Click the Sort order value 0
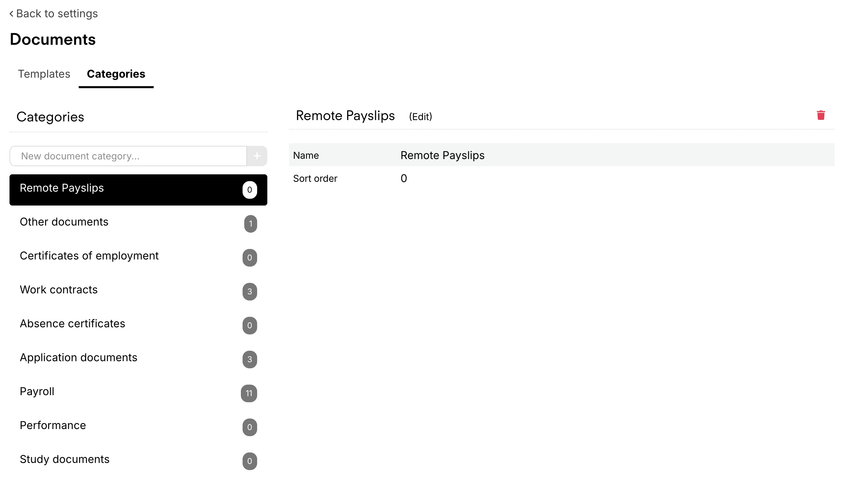This screenshot has height=504, width=842. pos(403,178)
